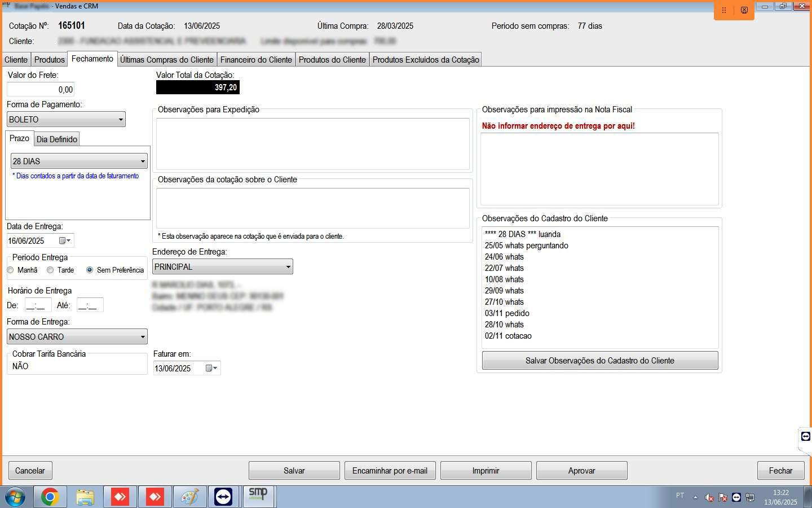Open the Forma de Entrega NOSSO CARRO dropdown
Image resolution: width=812 pixels, height=508 pixels.
click(77, 337)
